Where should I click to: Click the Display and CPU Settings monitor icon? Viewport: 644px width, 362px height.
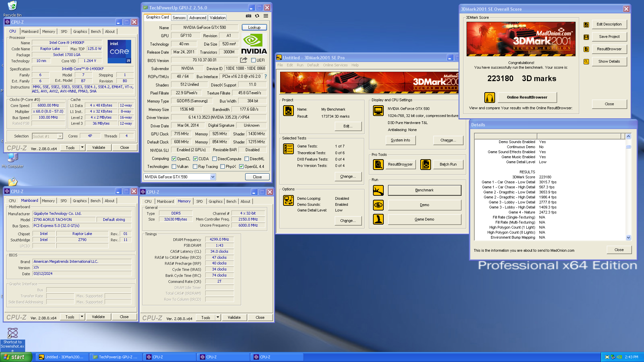(x=378, y=110)
